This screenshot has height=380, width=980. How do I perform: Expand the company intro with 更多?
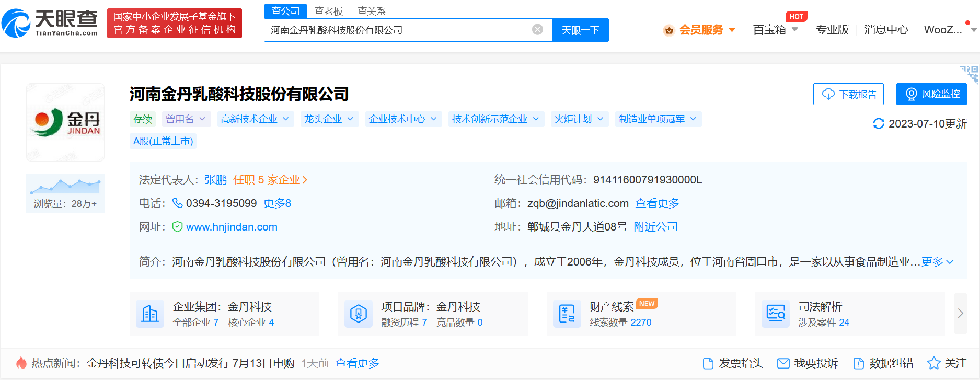(937, 262)
